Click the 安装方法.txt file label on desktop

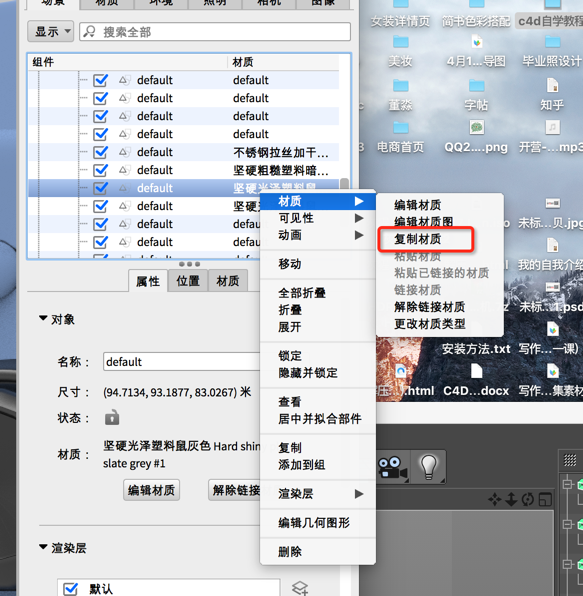click(476, 349)
